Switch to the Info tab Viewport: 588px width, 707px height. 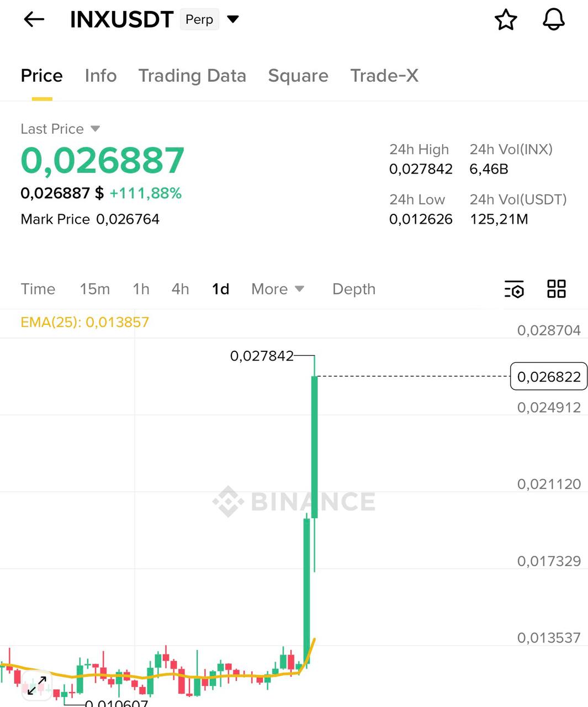[100, 76]
